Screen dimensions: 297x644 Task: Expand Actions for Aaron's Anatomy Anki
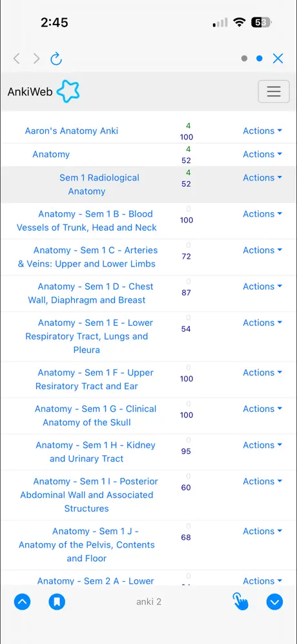click(x=263, y=131)
